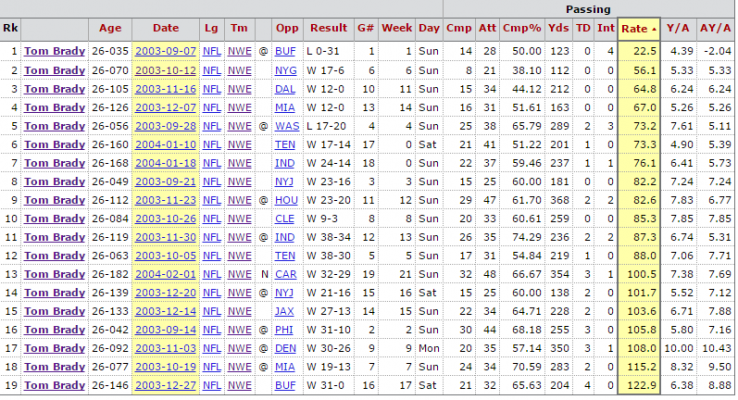Open the 2003-09-28 game date link
The image size is (738, 400).
click(166, 127)
